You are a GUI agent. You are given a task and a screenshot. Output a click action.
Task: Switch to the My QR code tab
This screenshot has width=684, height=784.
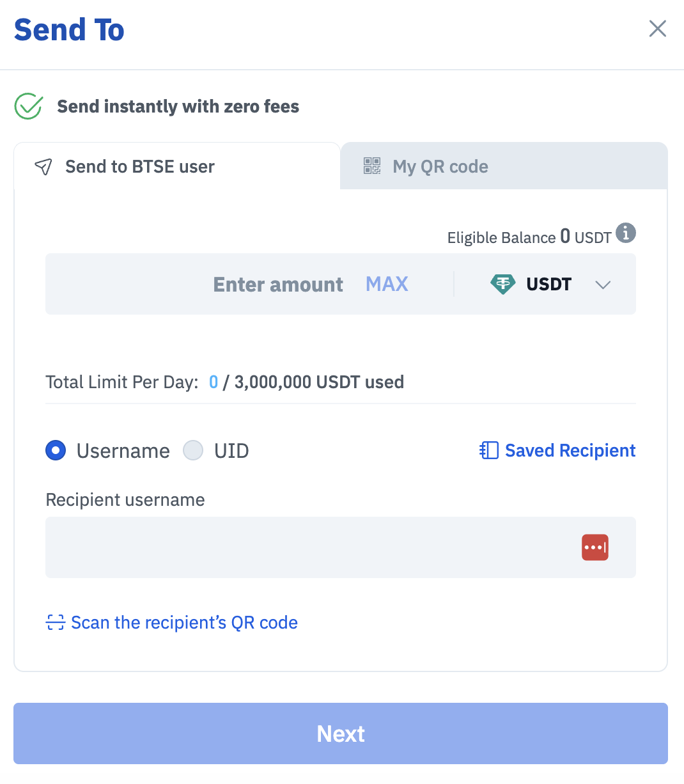[x=504, y=166]
